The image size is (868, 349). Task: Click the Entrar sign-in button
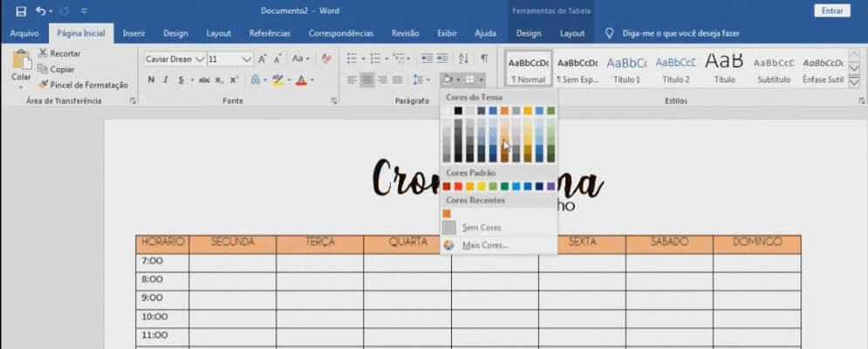point(832,10)
